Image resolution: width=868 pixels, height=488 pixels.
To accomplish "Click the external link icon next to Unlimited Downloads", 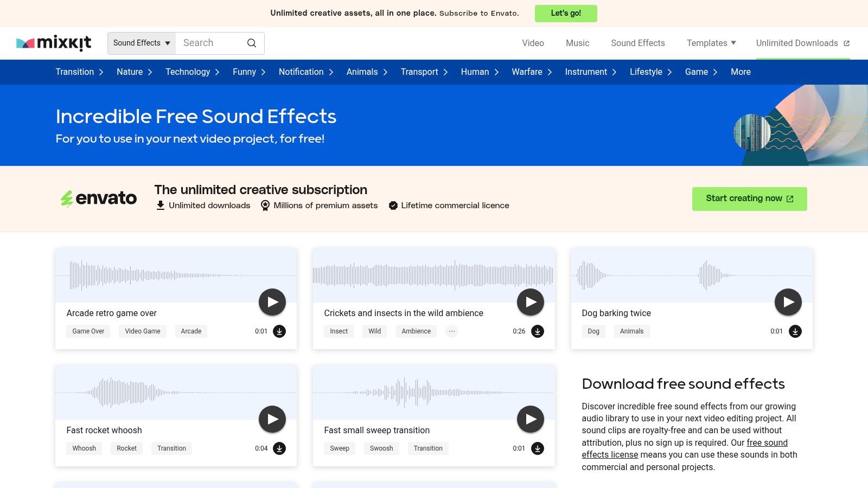I will 846,43.
